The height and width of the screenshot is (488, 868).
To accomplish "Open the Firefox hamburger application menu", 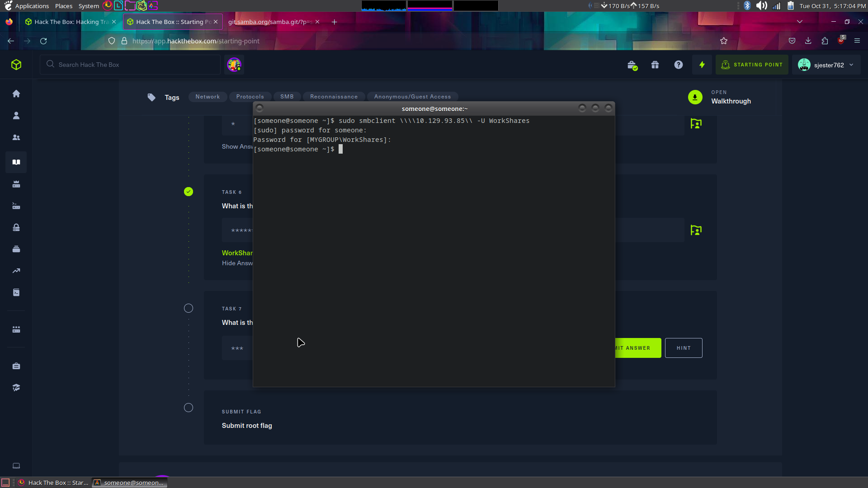I will (857, 41).
